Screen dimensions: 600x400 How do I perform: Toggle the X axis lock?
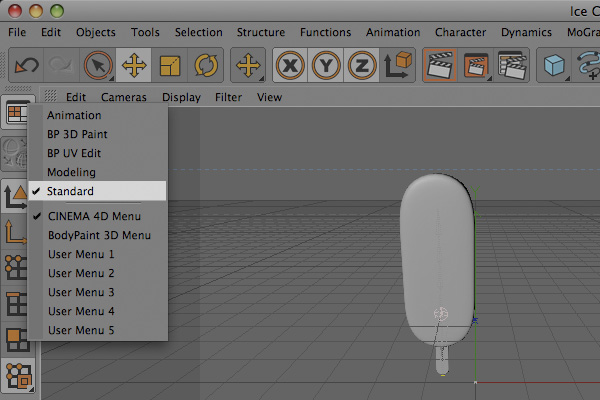point(290,65)
